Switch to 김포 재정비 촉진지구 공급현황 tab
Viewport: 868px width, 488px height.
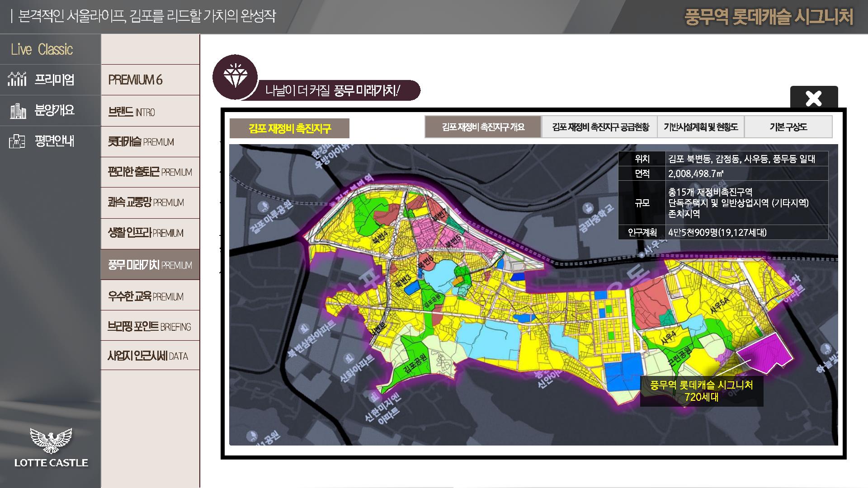[x=600, y=127]
